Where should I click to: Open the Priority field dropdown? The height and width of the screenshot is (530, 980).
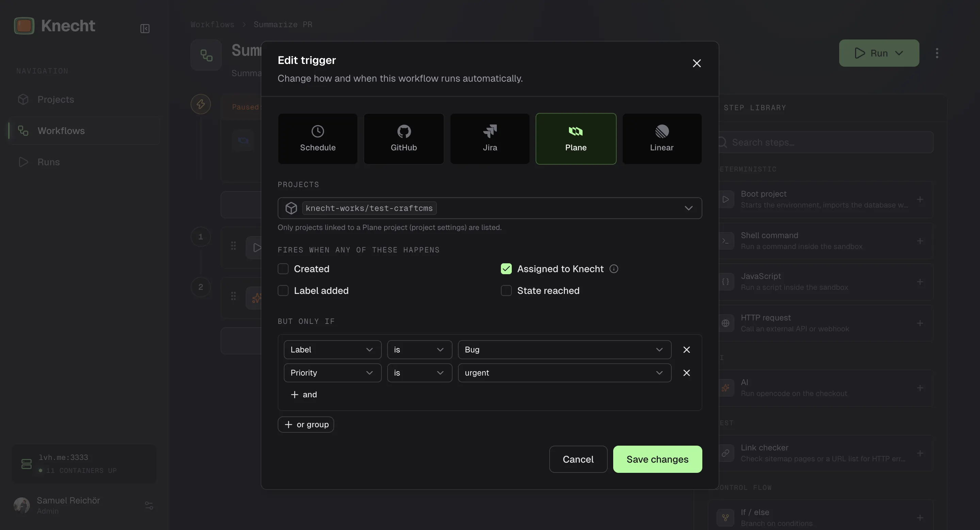click(x=332, y=373)
